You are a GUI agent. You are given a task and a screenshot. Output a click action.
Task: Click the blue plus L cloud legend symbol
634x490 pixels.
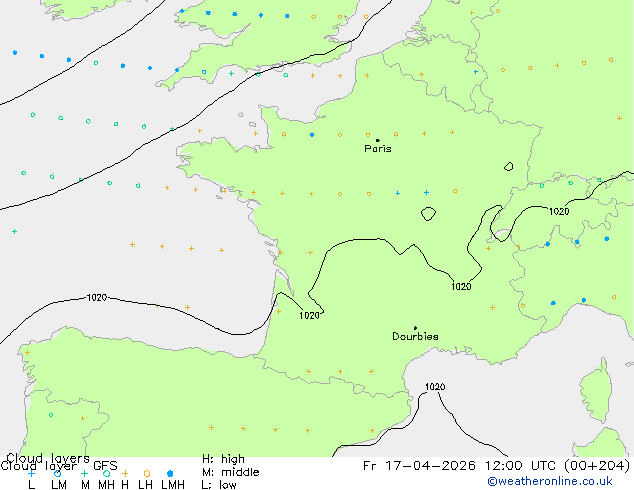31,473
